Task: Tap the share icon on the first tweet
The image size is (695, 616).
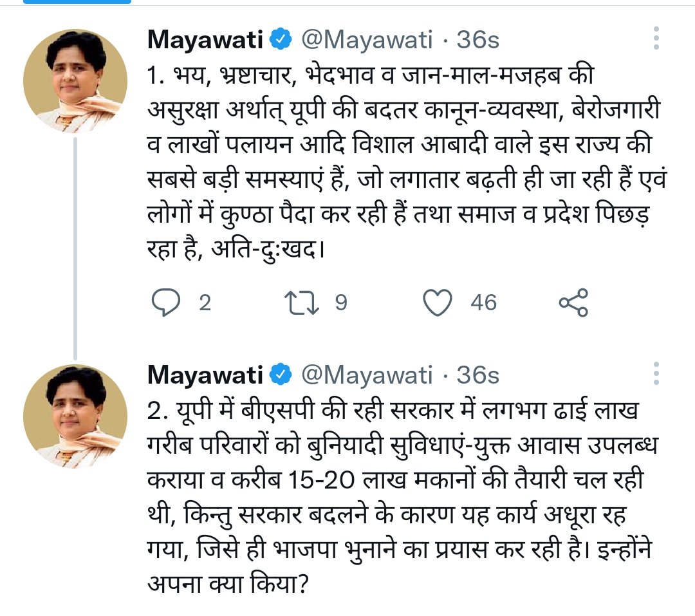Action: click(573, 302)
